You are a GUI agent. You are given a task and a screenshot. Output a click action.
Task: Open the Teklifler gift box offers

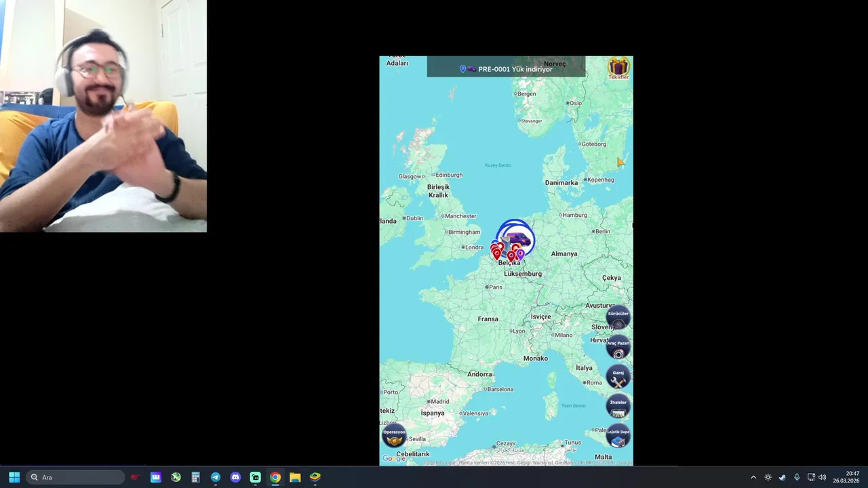point(618,68)
